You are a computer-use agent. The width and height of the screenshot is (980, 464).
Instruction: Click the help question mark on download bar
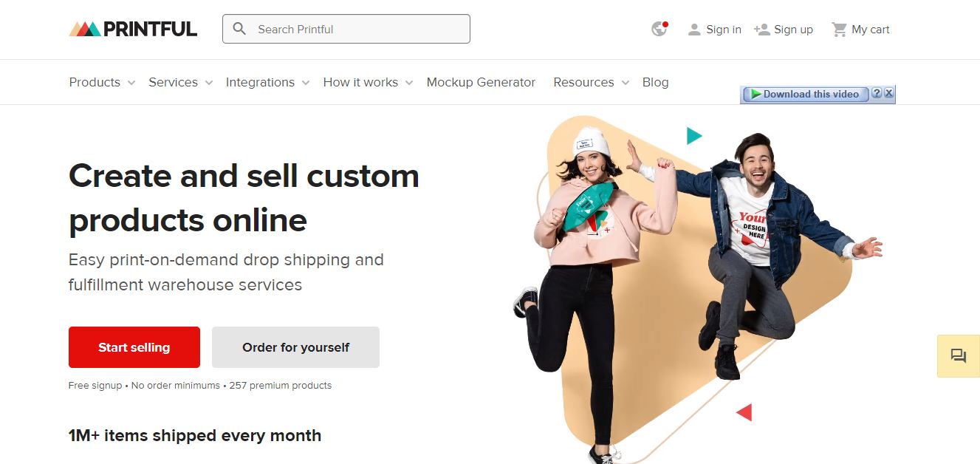877,94
